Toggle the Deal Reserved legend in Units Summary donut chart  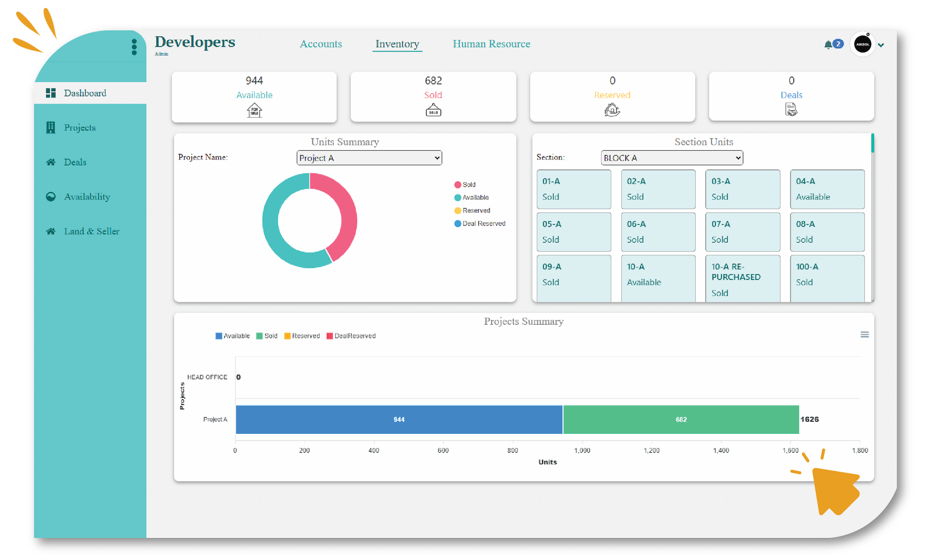click(x=480, y=224)
